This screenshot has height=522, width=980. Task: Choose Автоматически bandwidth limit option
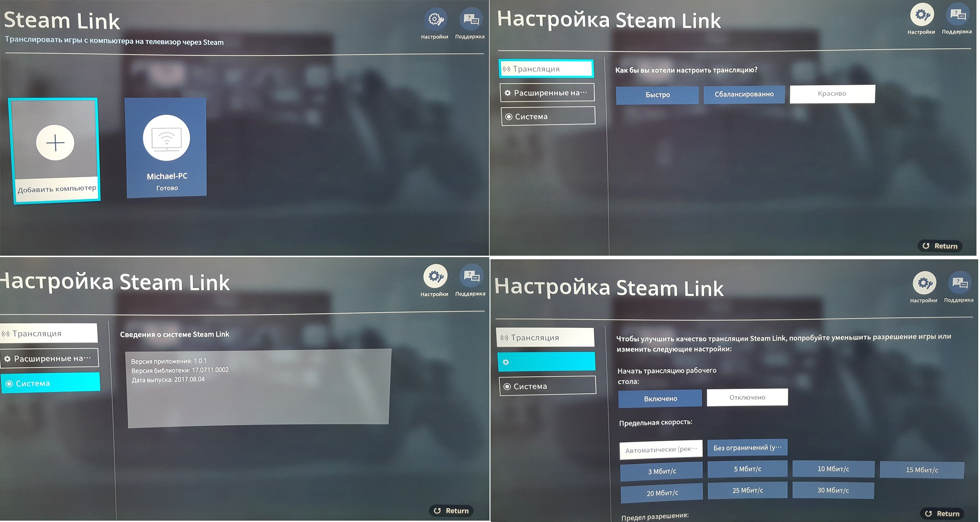(661, 449)
